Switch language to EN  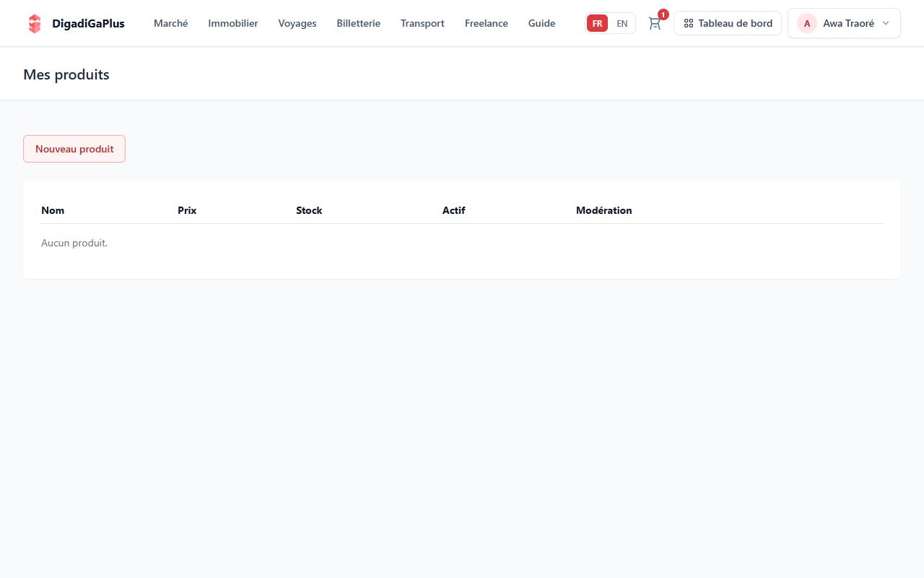pos(622,23)
